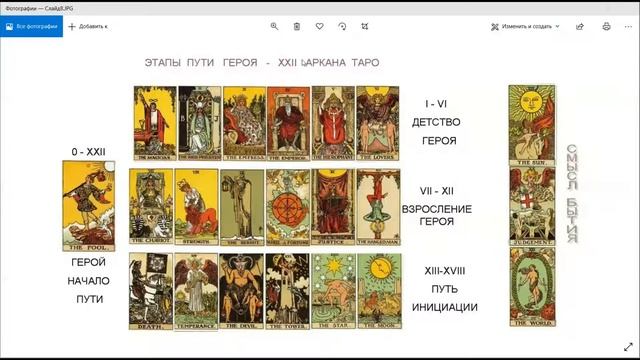Screen dimensions: 640x360
Task: Click the label XIII-XVIII
Action: pos(444,271)
